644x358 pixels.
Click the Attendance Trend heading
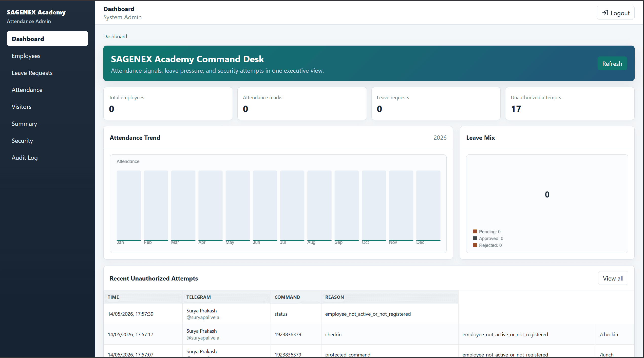[135, 137]
